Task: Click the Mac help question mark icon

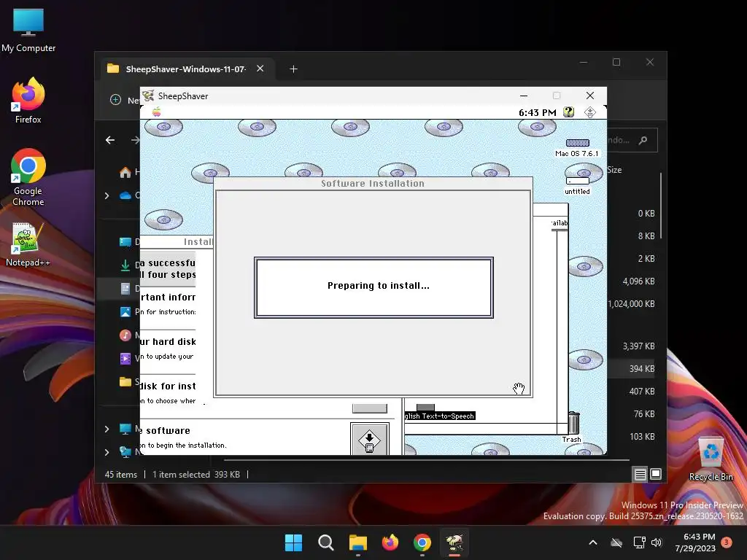Action: (568, 112)
